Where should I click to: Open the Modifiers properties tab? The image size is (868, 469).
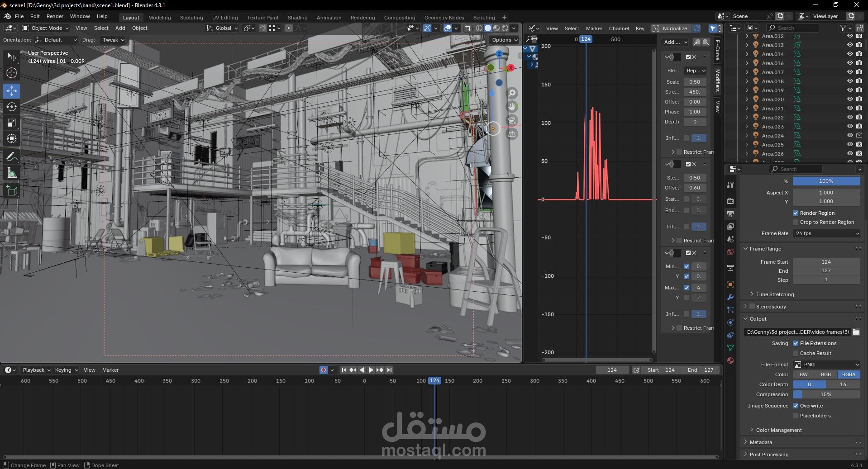click(730, 297)
